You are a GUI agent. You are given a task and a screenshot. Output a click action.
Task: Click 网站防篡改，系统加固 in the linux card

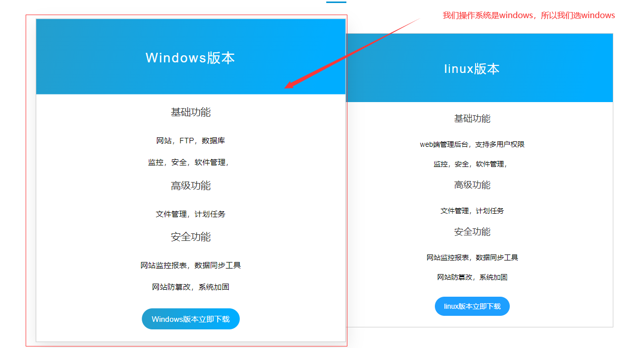tap(472, 277)
